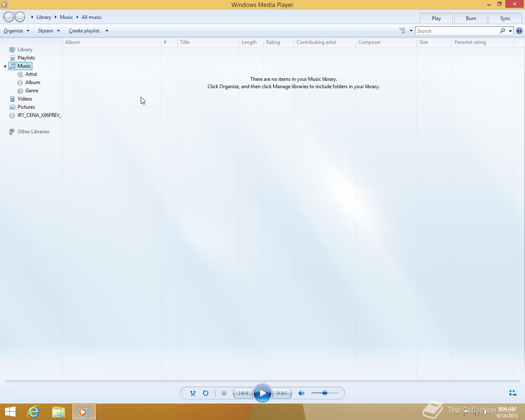Screen dimensions: 525x420
Task: Skip to the next track
Action: pos(282,393)
